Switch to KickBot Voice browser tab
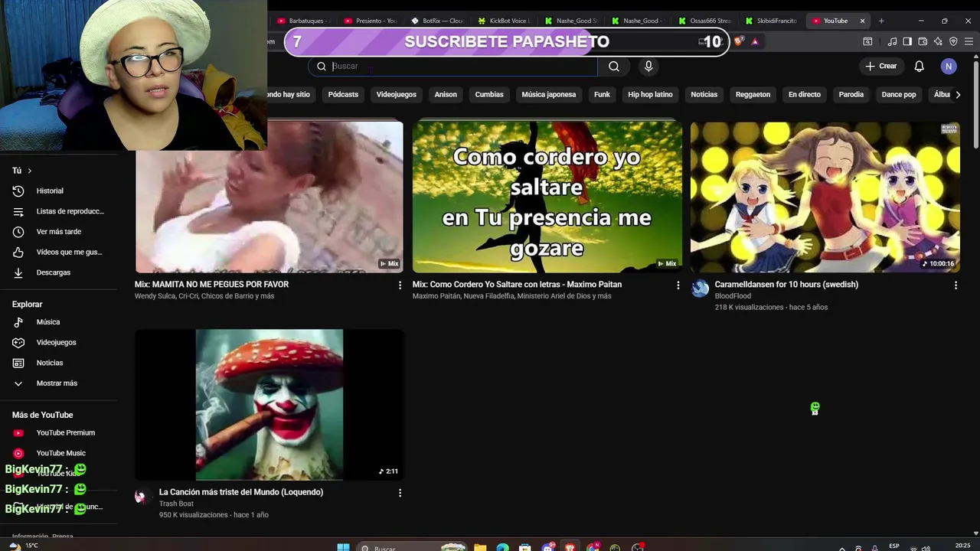 click(504, 21)
